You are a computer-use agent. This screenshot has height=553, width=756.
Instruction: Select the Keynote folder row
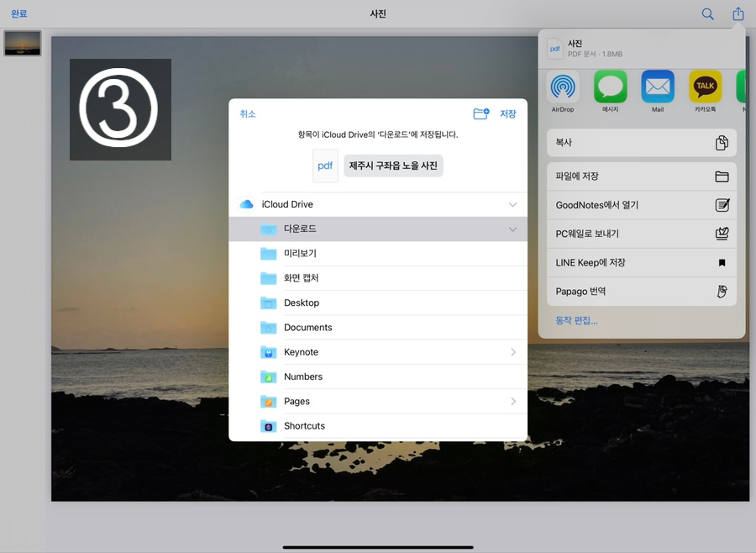377,352
